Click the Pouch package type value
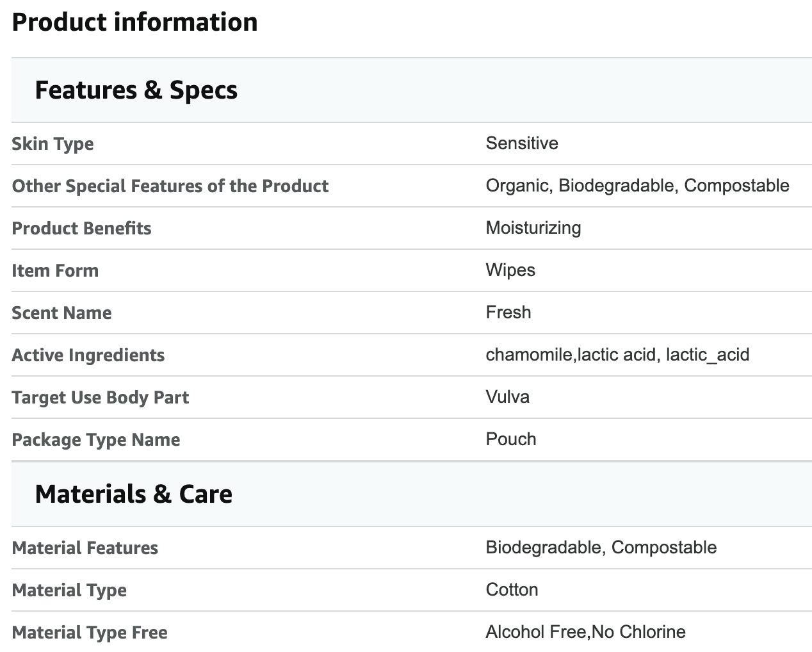The image size is (812, 652). click(x=511, y=439)
